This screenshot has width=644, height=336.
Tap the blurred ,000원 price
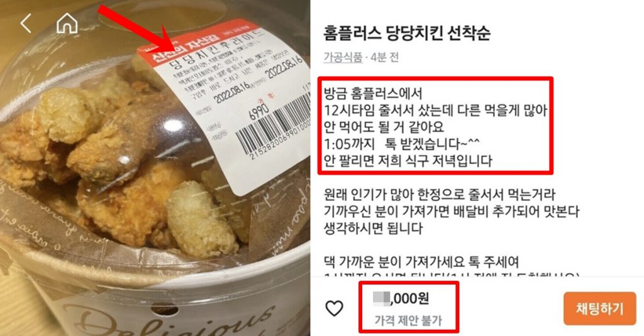coord(401,298)
